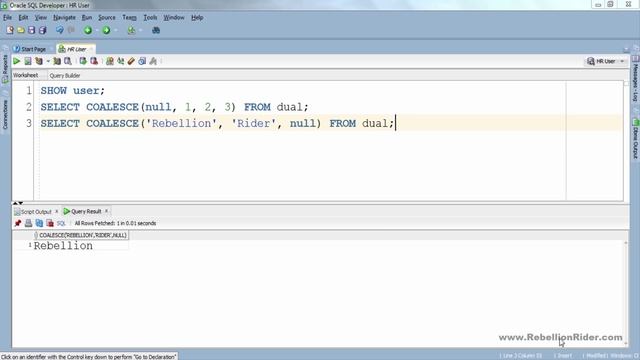640x360 pixels.
Task: Open the File menu
Action: (7, 18)
